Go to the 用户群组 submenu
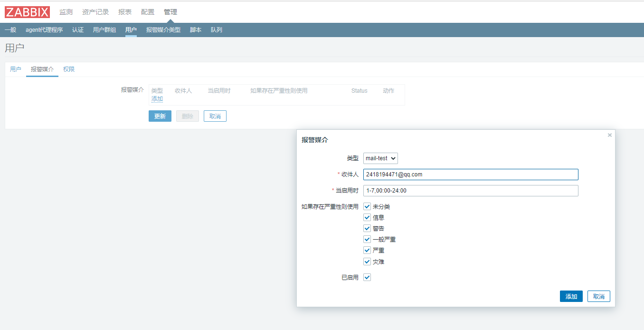644x330 pixels. pos(104,30)
